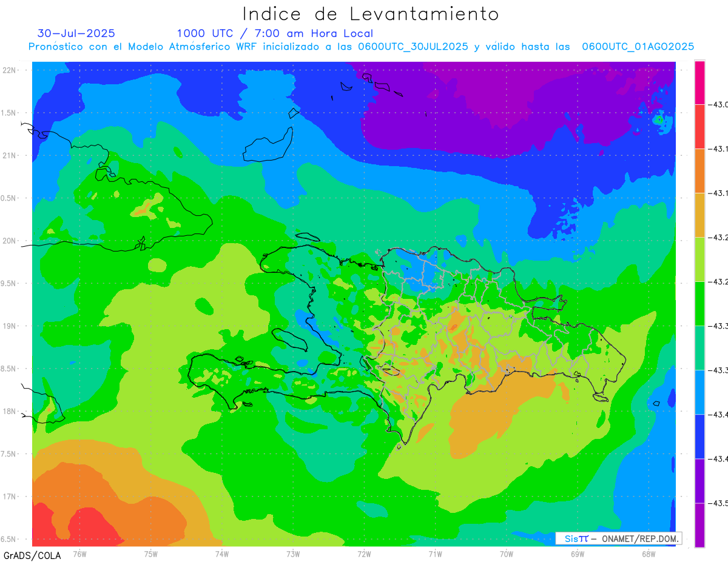
Task: Click the 19N latitude label
Action: 10,326
